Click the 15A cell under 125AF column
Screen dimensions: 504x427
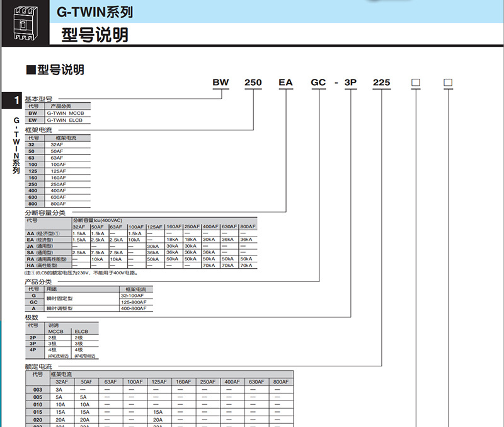coord(158,412)
